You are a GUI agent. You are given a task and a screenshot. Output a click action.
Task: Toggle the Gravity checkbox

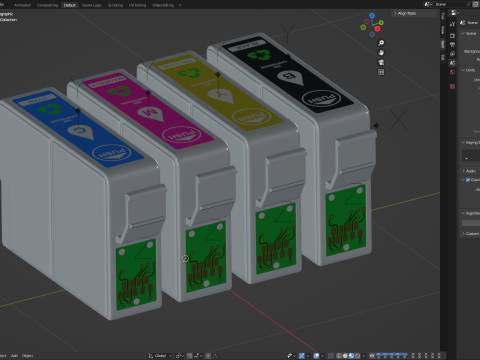click(468, 180)
